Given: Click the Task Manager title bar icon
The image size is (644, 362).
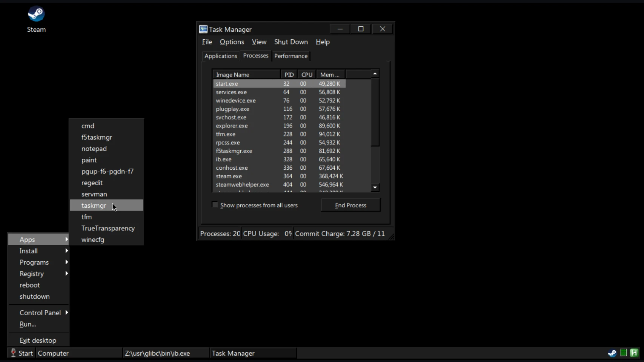Looking at the screenshot, I should pos(203,29).
